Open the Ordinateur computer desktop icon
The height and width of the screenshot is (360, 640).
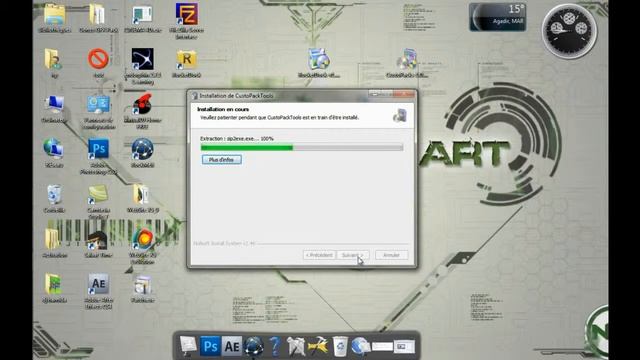point(54,105)
